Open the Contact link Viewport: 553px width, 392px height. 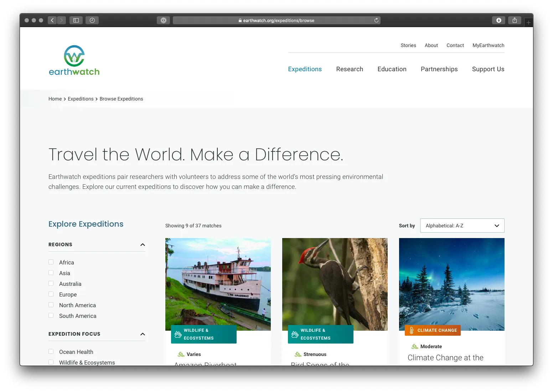(455, 45)
